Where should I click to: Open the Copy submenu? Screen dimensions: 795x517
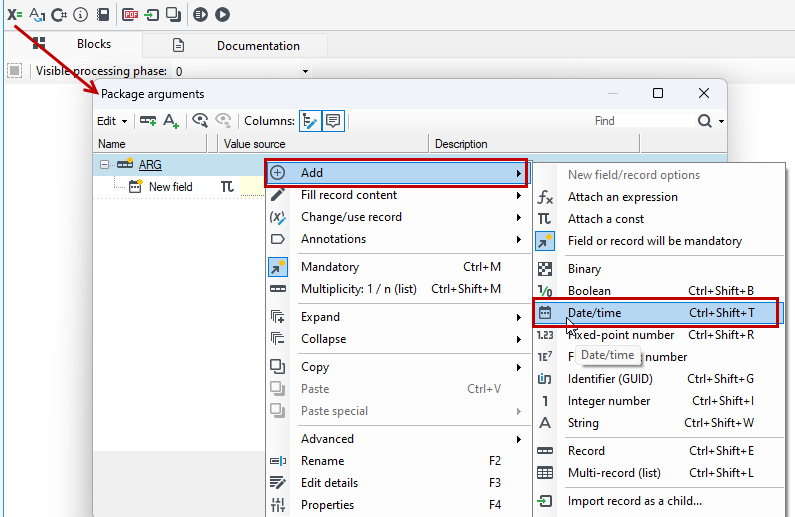(396, 367)
